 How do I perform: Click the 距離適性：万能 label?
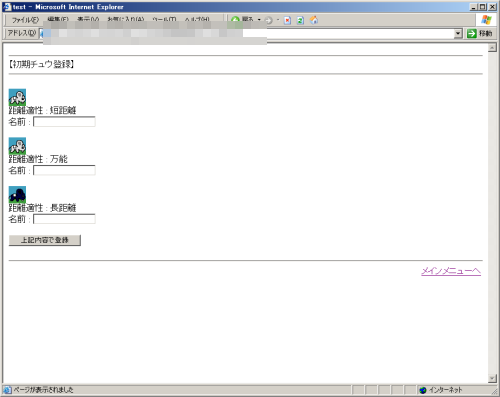coord(38,159)
